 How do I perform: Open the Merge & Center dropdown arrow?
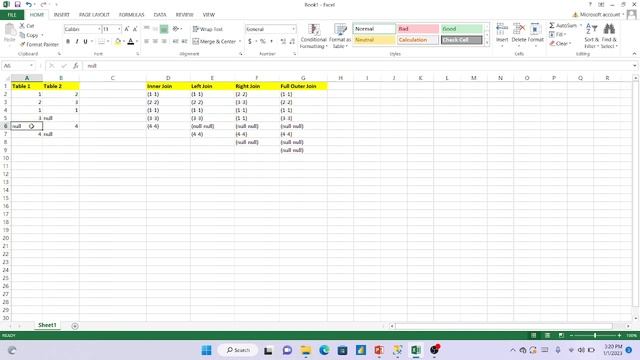(x=240, y=41)
